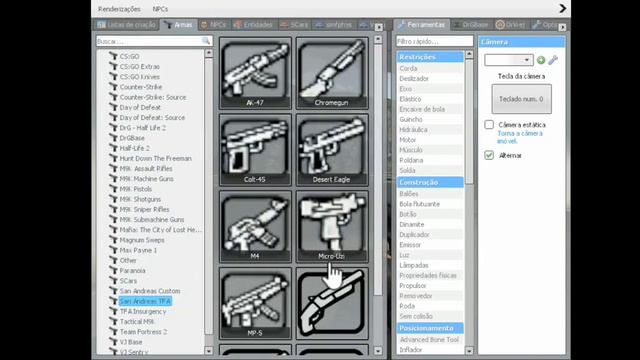Open the camera preset dropdown
This screenshot has height=360, width=640.
tap(509, 60)
